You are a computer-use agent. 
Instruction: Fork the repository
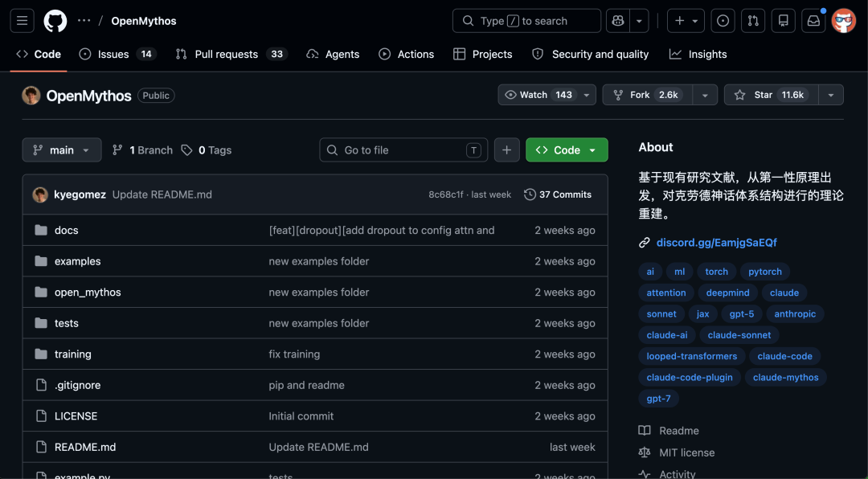tap(648, 95)
